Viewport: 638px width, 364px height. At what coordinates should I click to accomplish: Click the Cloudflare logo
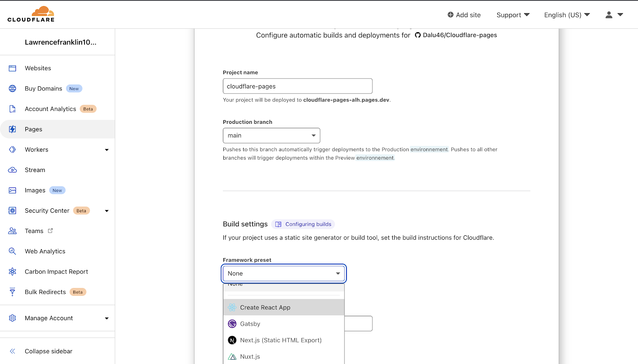(x=31, y=14)
